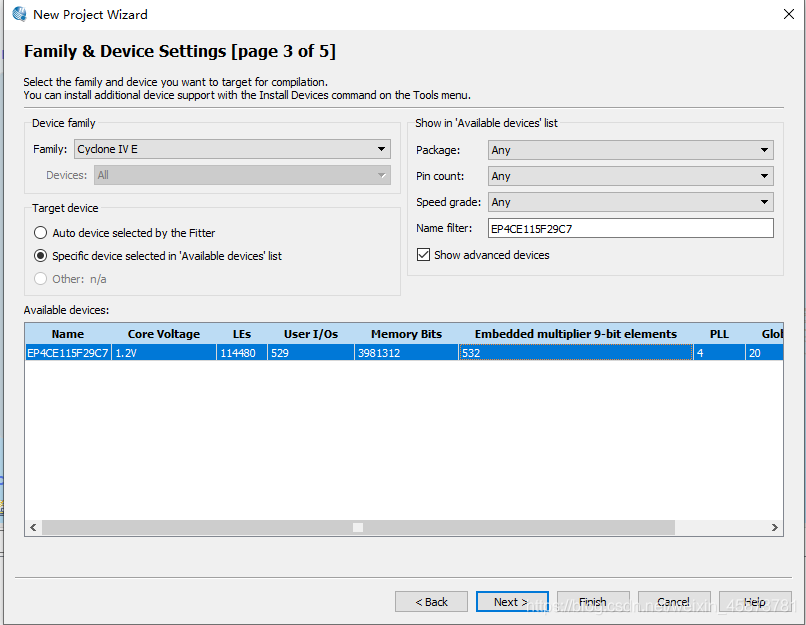Screen dimensions: 806x625
Task: Close the New Project Wizard window
Action: [x=789, y=14]
